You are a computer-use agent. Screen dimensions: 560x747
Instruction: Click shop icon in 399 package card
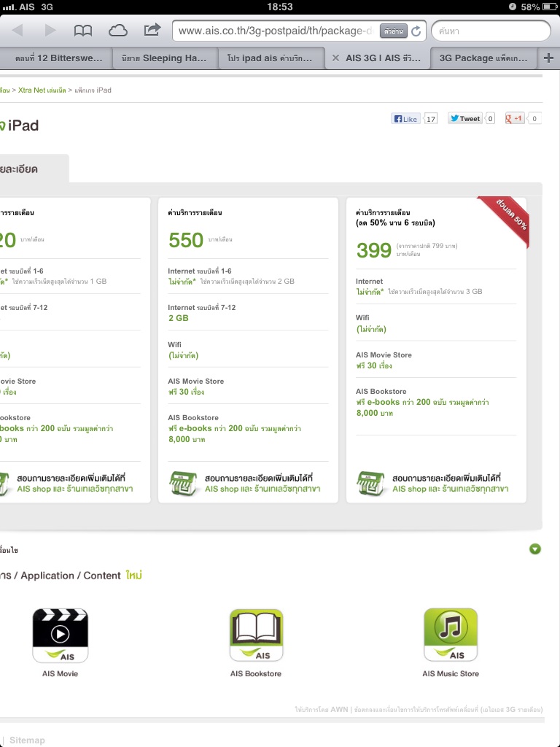coord(370,484)
